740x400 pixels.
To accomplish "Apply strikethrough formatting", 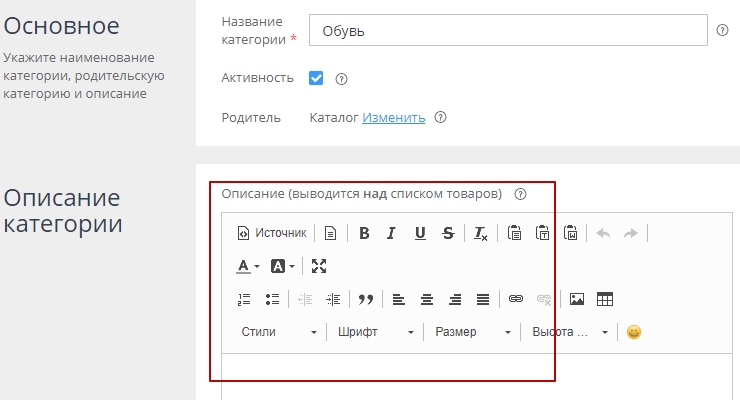I will point(448,234).
